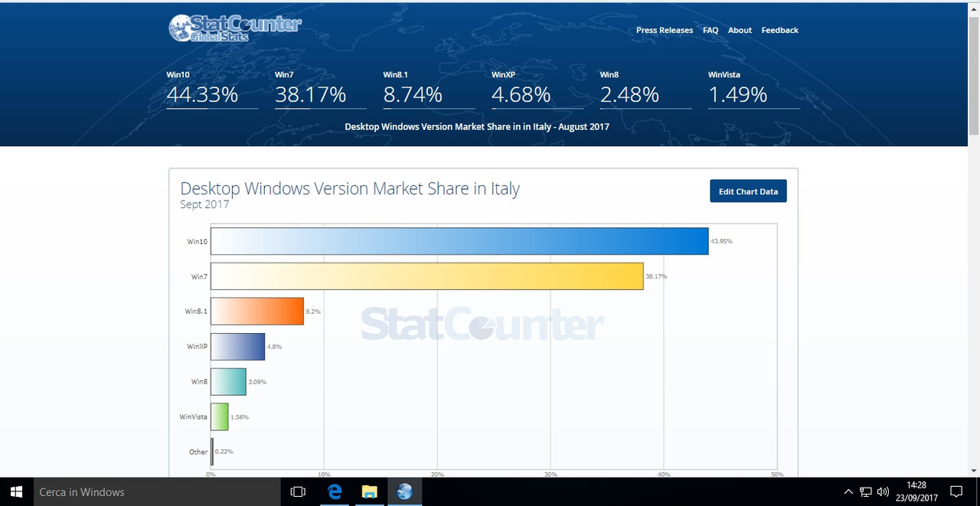Open the Press Releases link
980x506 pixels.
click(x=665, y=30)
